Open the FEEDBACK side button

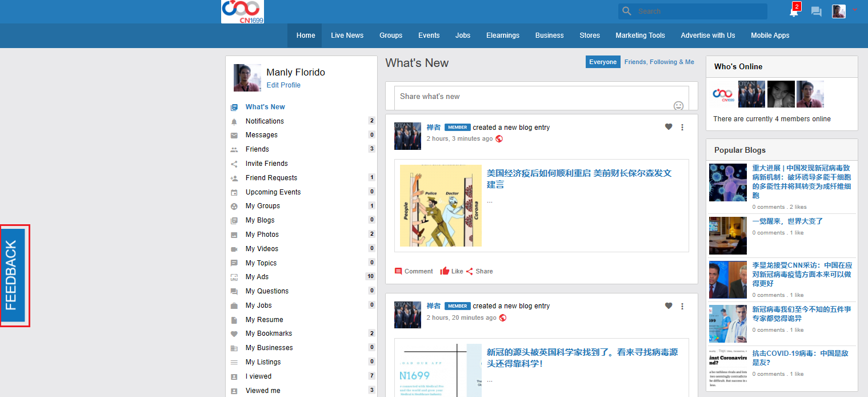pyautogui.click(x=14, y=275)
